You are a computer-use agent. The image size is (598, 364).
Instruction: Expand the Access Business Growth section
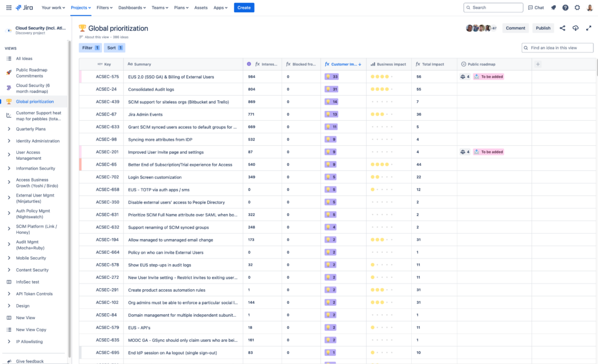coord(9,182)
